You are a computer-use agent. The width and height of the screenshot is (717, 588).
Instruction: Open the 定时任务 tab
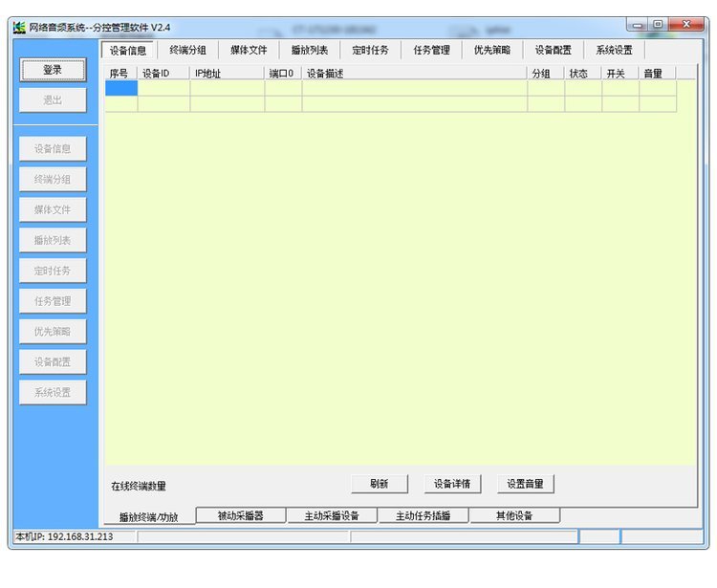click(x=370, y=50)
